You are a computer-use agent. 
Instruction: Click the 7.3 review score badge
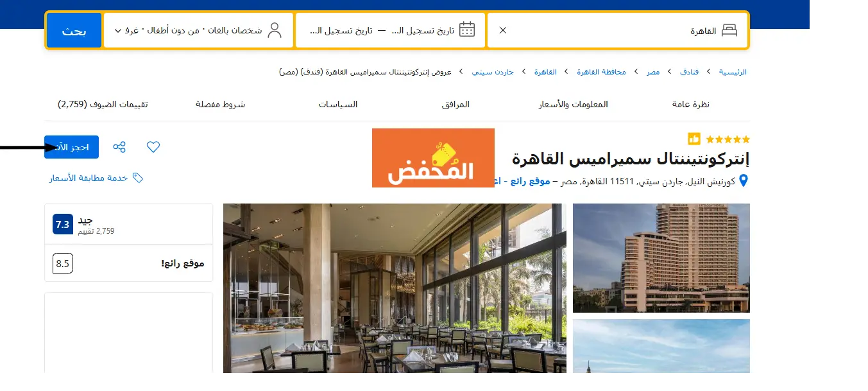click(62, 225)
